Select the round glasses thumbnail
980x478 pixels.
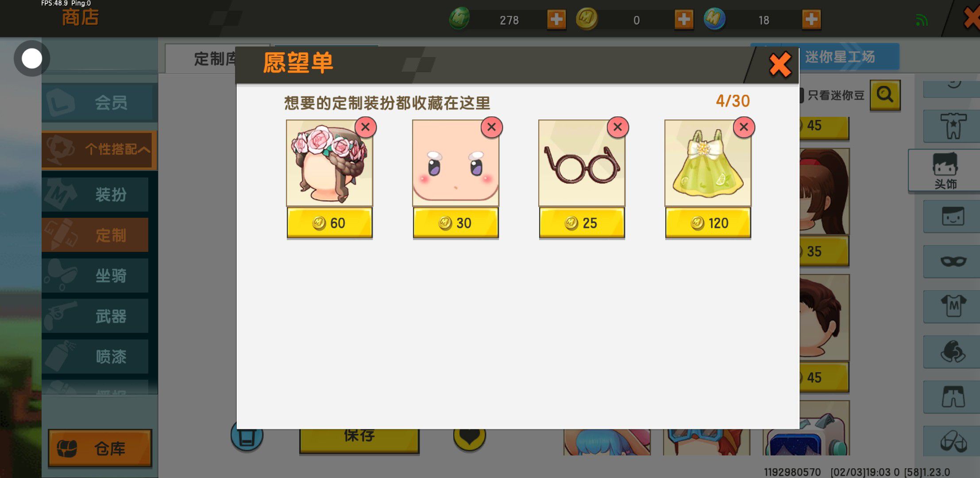582,163
